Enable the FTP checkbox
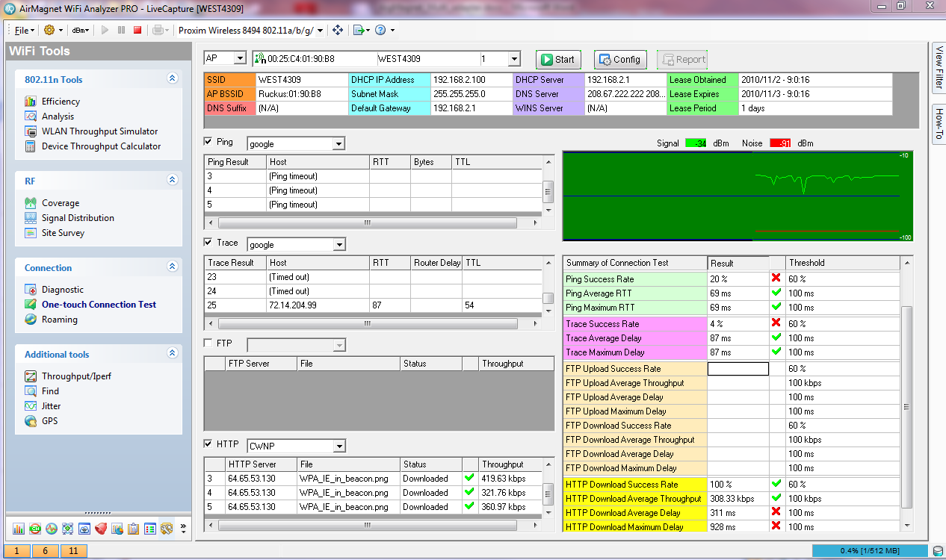 208,343
